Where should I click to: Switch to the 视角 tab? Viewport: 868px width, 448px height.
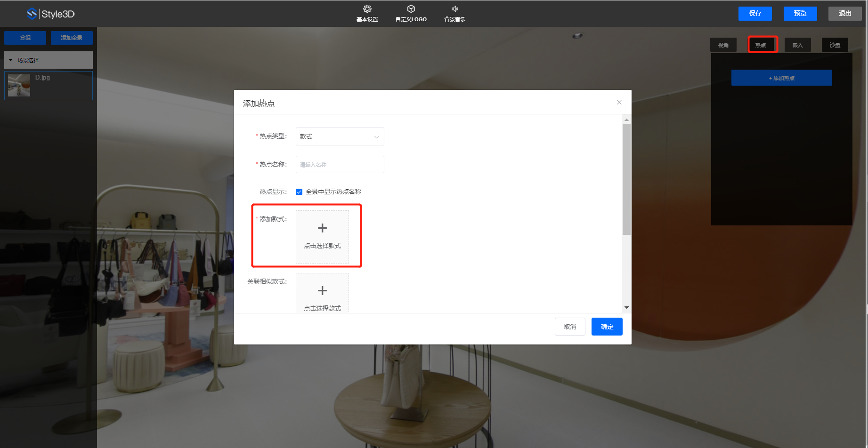[x=723, y=45]
